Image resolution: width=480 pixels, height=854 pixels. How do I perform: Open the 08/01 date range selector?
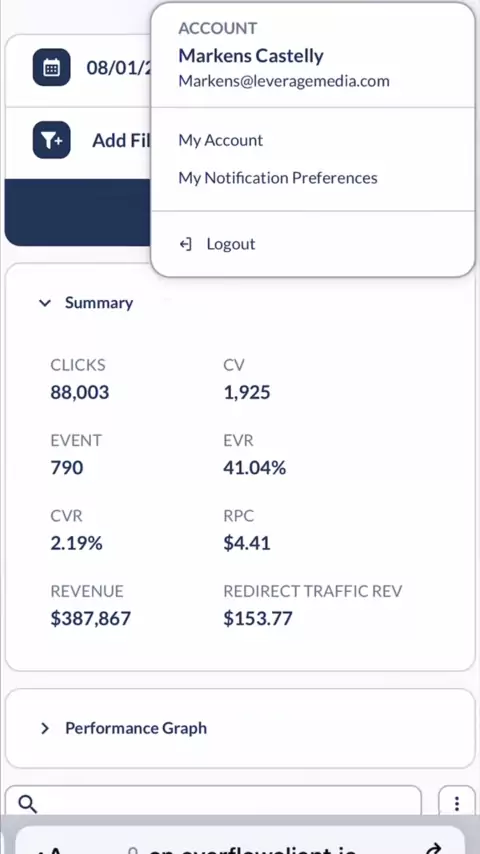[x=118, y=68]
